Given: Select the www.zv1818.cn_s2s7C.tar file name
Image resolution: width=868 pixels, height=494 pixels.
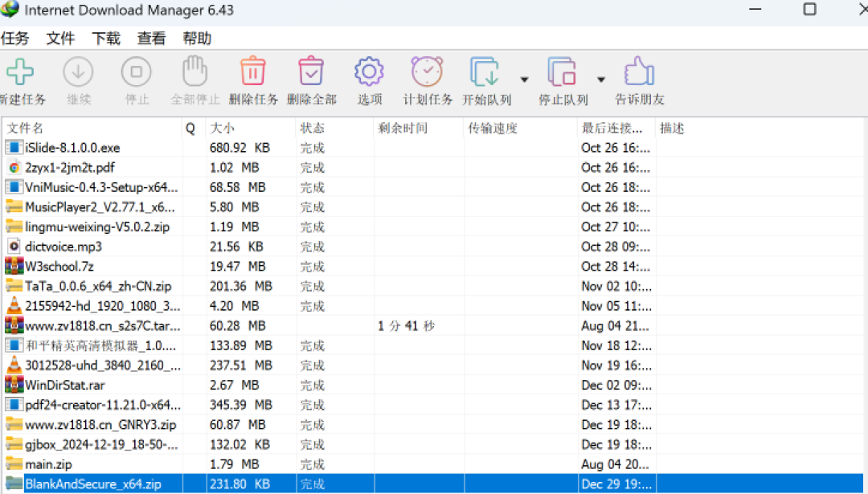Looking at the screenshot, I should (x=102, y=326).
